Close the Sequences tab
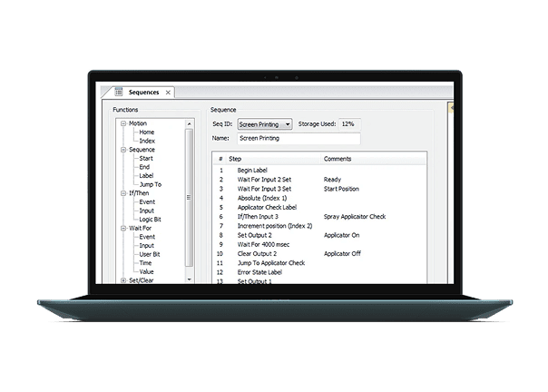 point(168,93)
